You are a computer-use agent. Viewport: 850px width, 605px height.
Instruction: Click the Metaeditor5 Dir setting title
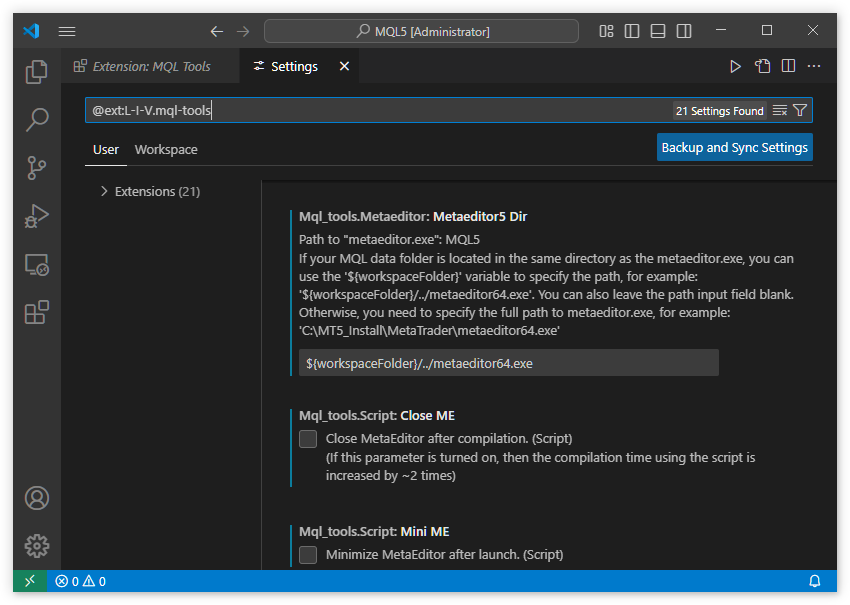pos(413,216)
